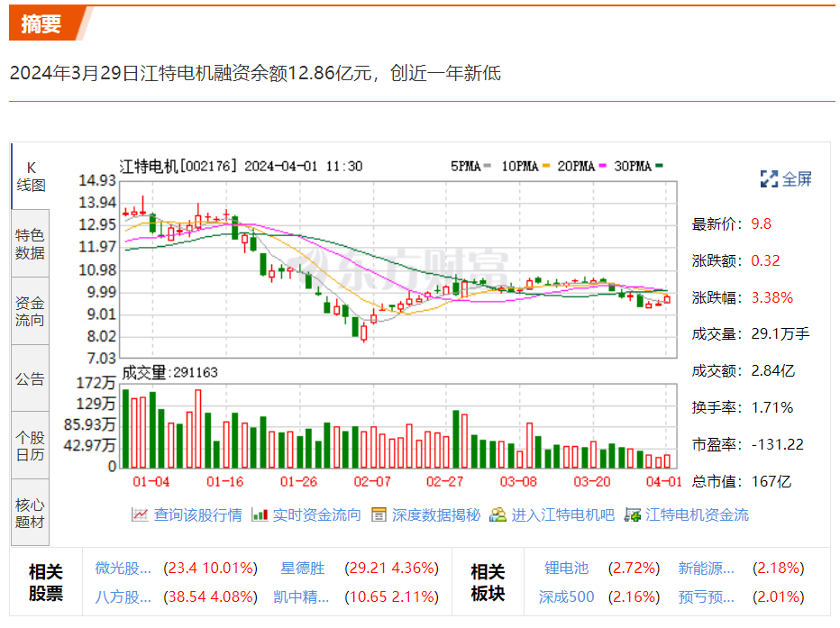Click the data sheet icon beside 深度数据揭秘
This screenshot has width=840, height=628.
[379, 515]
